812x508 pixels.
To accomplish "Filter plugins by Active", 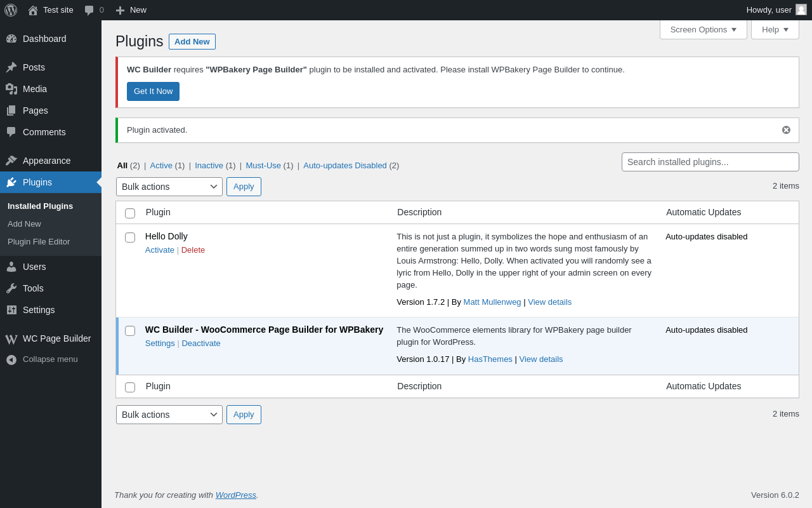I will [x=161, y=165].
